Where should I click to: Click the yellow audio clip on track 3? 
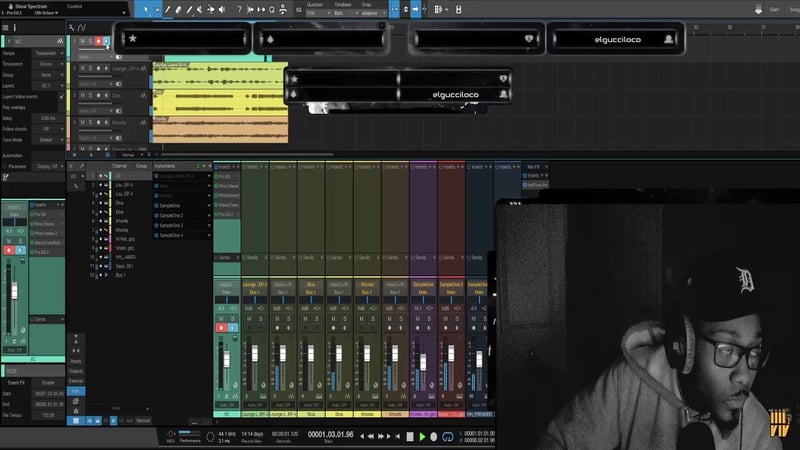[220, 102]
